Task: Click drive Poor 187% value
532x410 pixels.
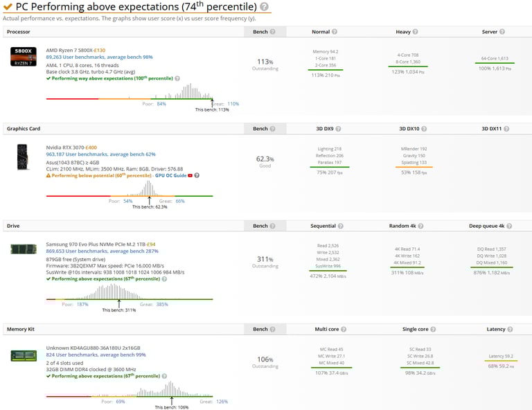Action: pos(82,304)
